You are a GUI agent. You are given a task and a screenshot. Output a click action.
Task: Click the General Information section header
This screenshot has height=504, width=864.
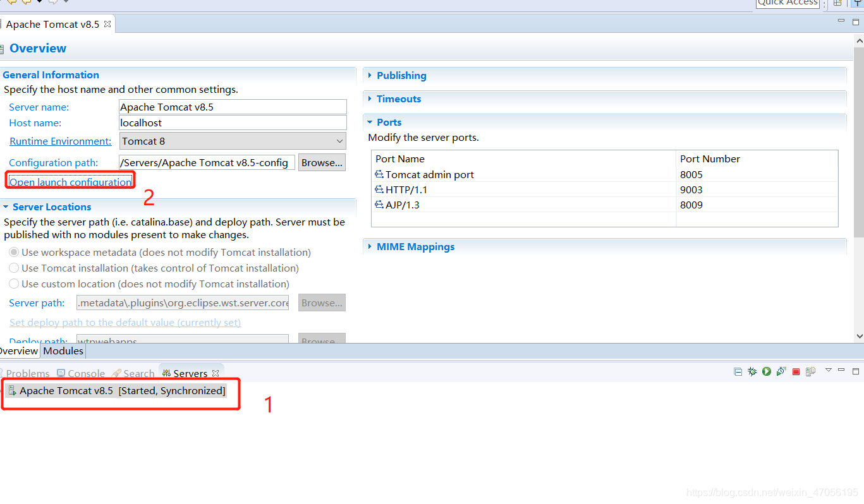(51, 75)
